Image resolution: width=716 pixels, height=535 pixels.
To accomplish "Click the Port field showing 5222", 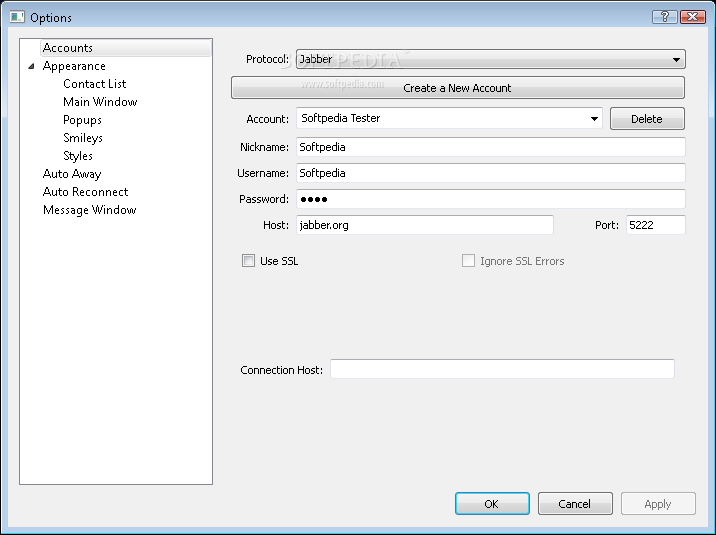I will coord(656,225).
